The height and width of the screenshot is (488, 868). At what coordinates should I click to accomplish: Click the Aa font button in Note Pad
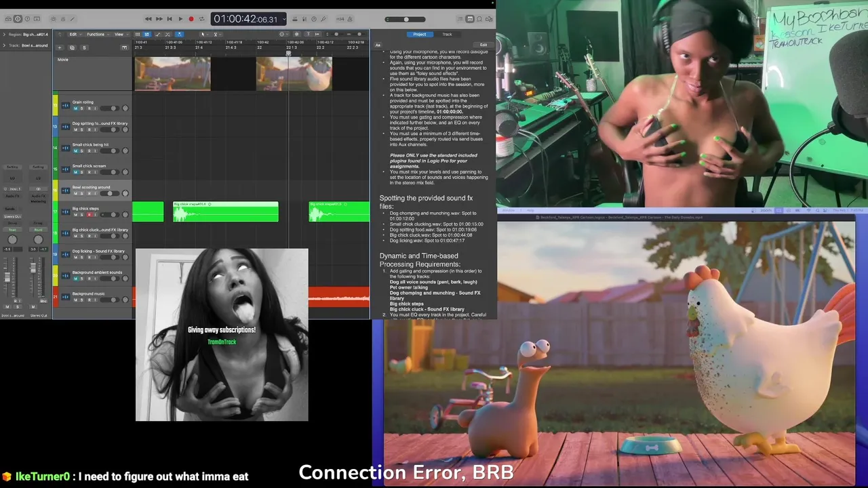tap(378, 45)
